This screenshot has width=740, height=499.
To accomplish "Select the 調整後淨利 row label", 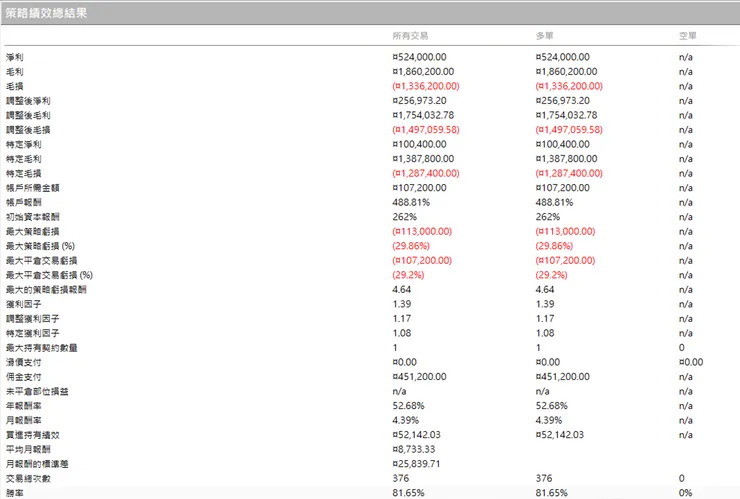I will pos(28,101).
